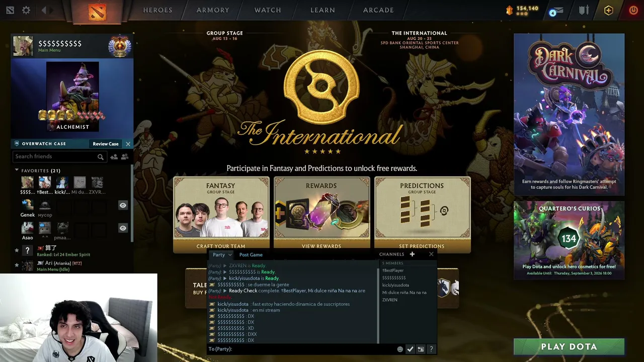The image size is (644, 362).
Task: Click the Overwatch Case shield icon
Action: 17,144
